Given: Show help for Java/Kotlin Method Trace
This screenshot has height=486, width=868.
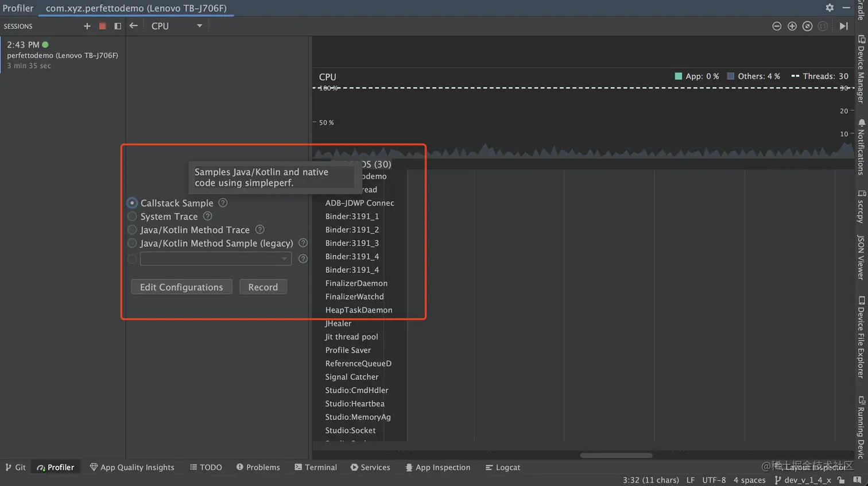Looking at the screenshot, I should (x=259, y=229).
